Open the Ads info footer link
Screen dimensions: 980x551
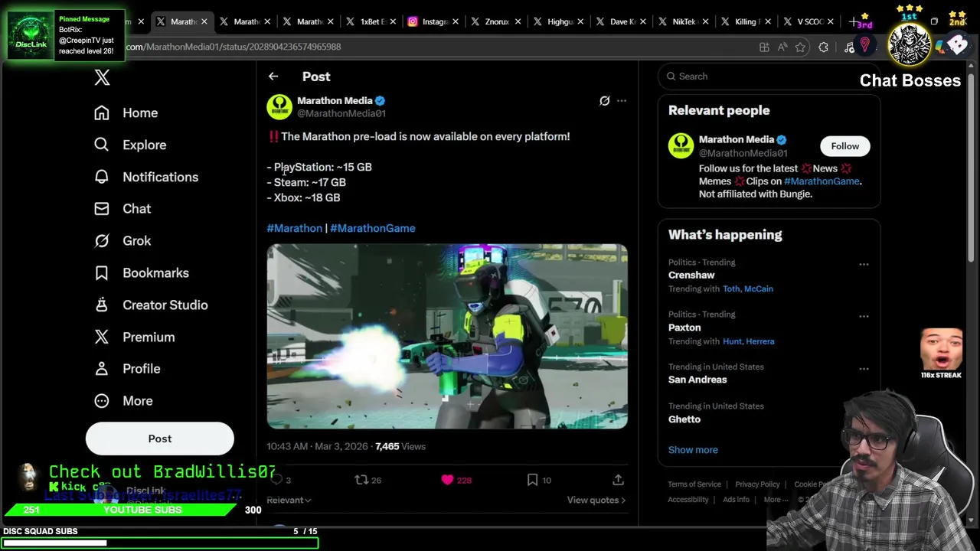tap(736, 500)
